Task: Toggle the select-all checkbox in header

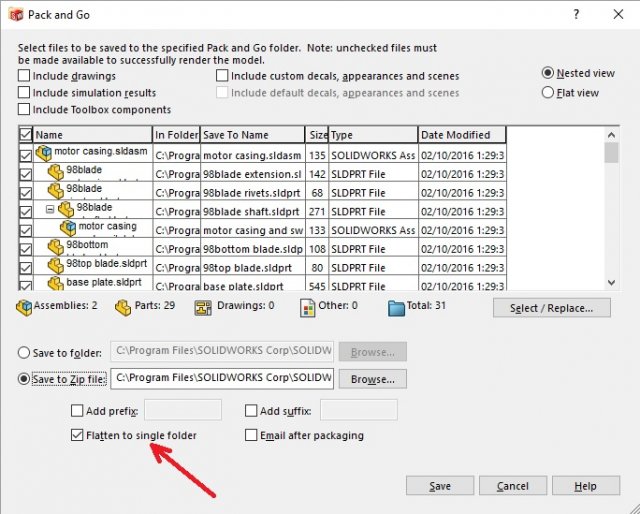Action: pyautogui.click(x=25, y=134)
